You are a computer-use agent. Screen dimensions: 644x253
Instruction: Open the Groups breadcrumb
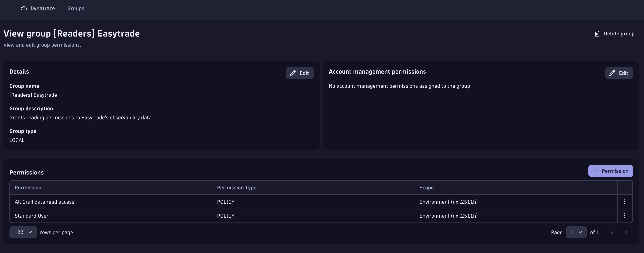tap(76, 8)
